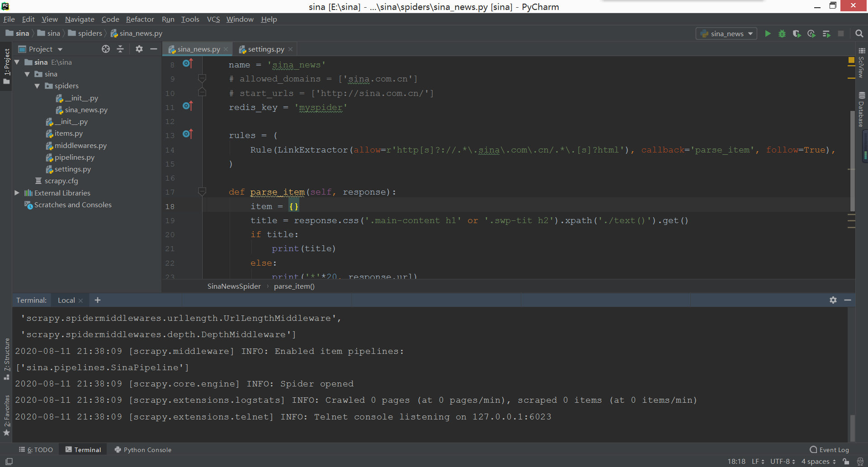Fold the parse_item method at line 17
The width and height of the screenshot is (868, 467).
click(202, 192)
